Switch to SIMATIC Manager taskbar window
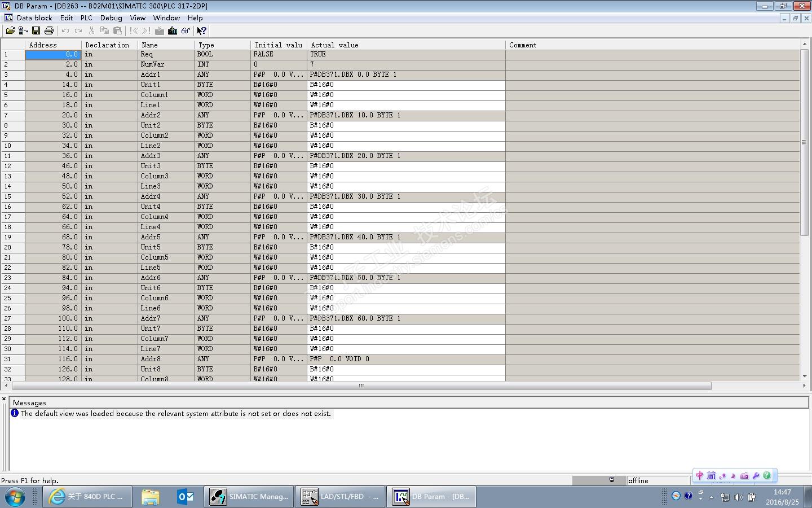 pyautogui.click(x=249, y=497)
